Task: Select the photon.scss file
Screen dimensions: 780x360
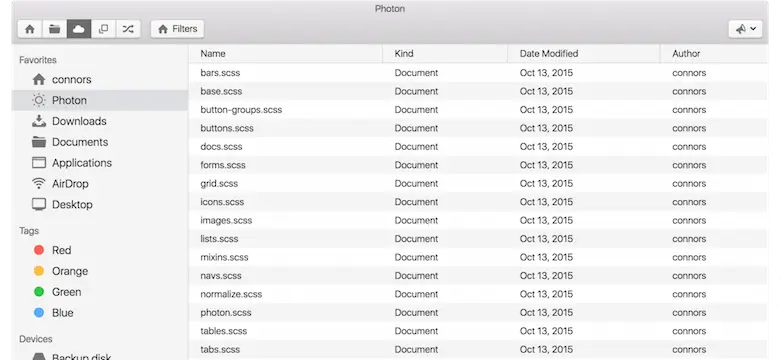Action: click(478, 312)
